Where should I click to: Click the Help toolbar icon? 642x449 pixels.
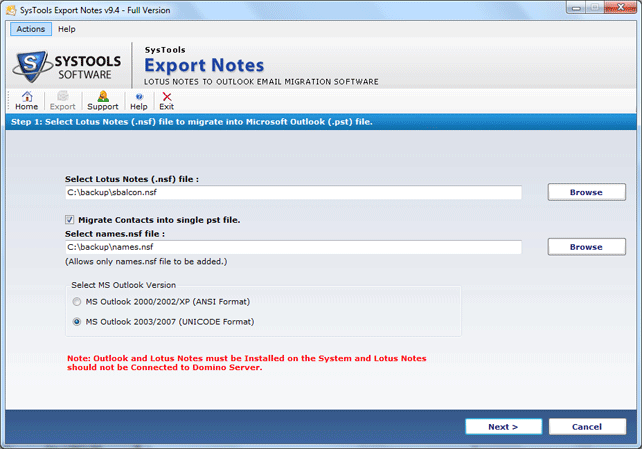[x=139, y=101]
